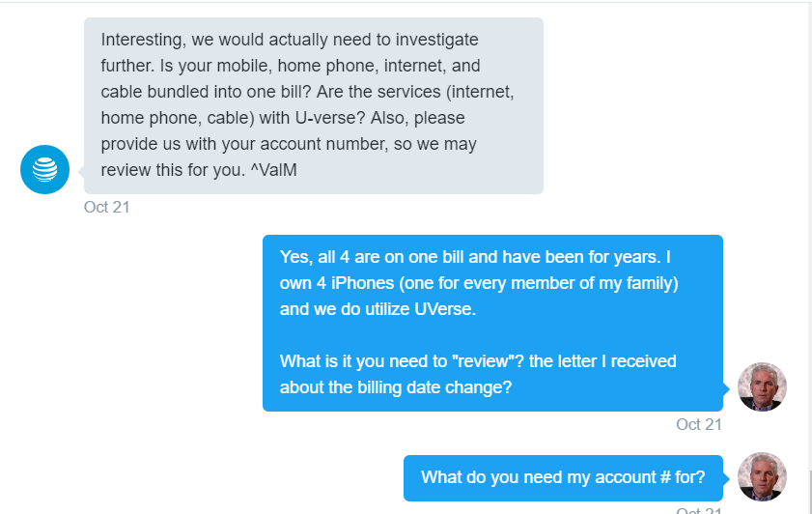Click the partially visible timestamp at the bottom
The height and width of the screenshot is (514, 812).
(699, 510)
